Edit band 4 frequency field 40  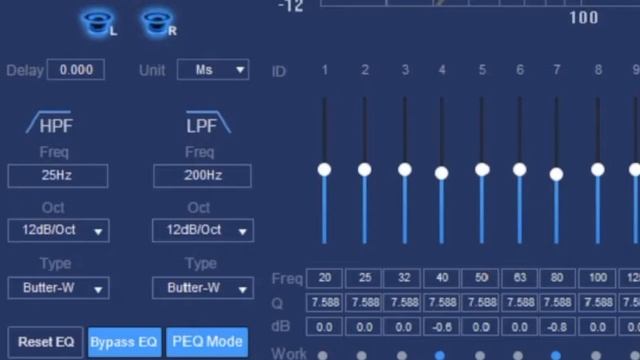pyautogui.click(x=442, y=278)
